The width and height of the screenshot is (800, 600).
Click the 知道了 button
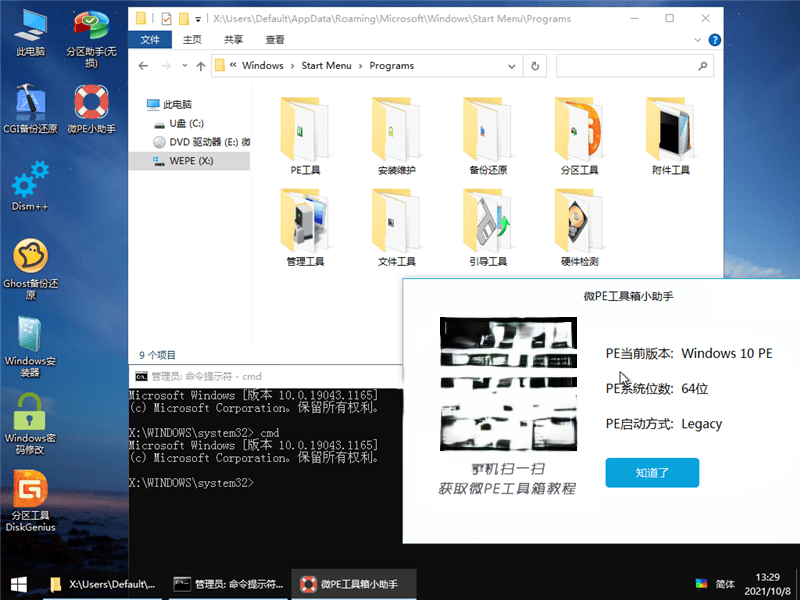pyautogui.click(x=652, y=472)
